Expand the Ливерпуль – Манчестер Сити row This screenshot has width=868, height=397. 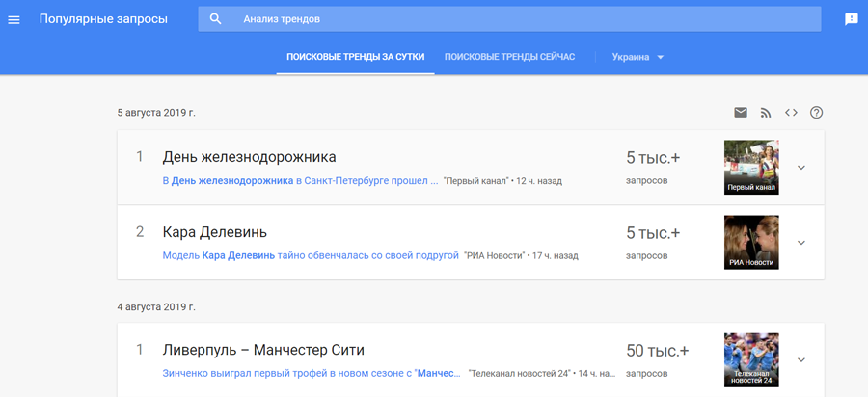tap(801, 360)
